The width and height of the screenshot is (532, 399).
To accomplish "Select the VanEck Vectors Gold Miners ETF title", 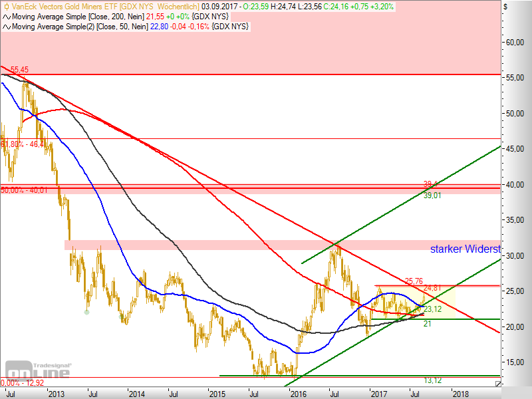I will click(106, 7).
